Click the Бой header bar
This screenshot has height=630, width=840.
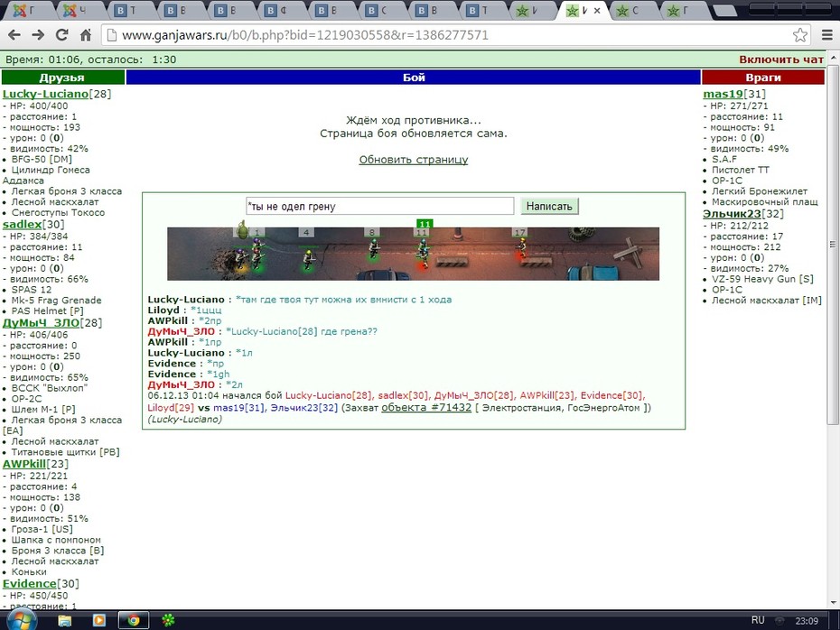pos(413,77)
